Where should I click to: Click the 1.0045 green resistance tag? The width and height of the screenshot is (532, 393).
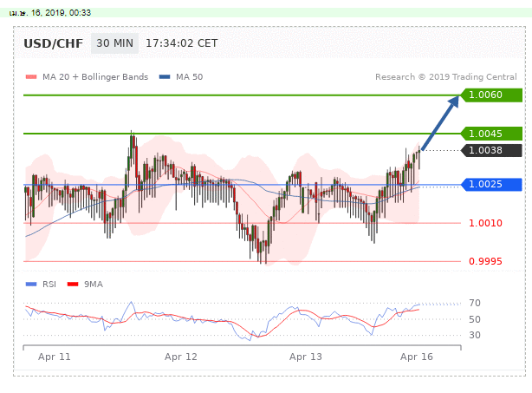pyautogui.click(x=491, y=134)
